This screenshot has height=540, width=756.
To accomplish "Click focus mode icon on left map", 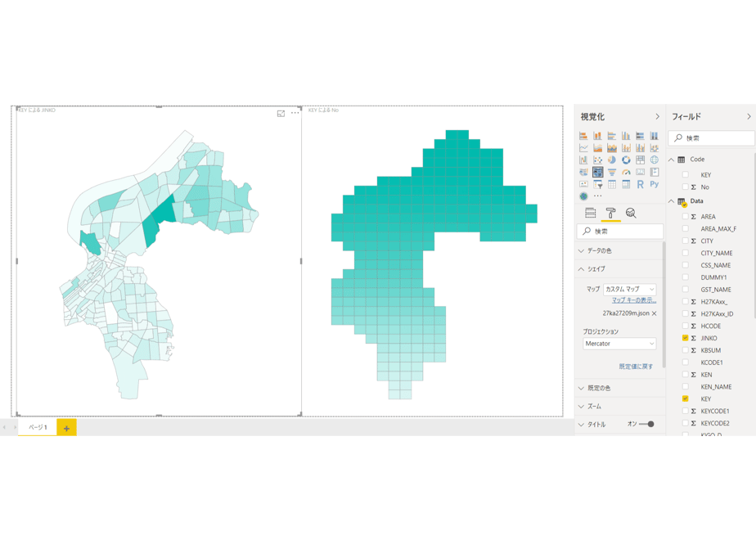I will 281,114.
